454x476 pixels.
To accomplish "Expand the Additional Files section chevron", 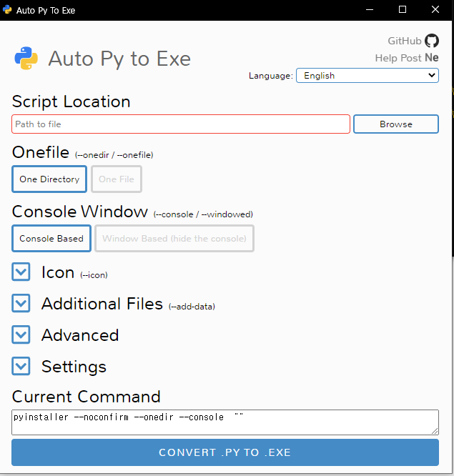I will 21,303.
